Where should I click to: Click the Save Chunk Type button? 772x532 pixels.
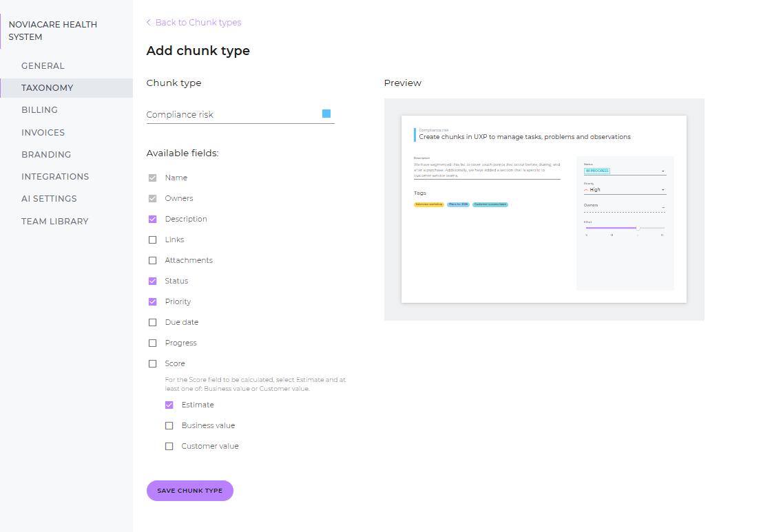190,491
